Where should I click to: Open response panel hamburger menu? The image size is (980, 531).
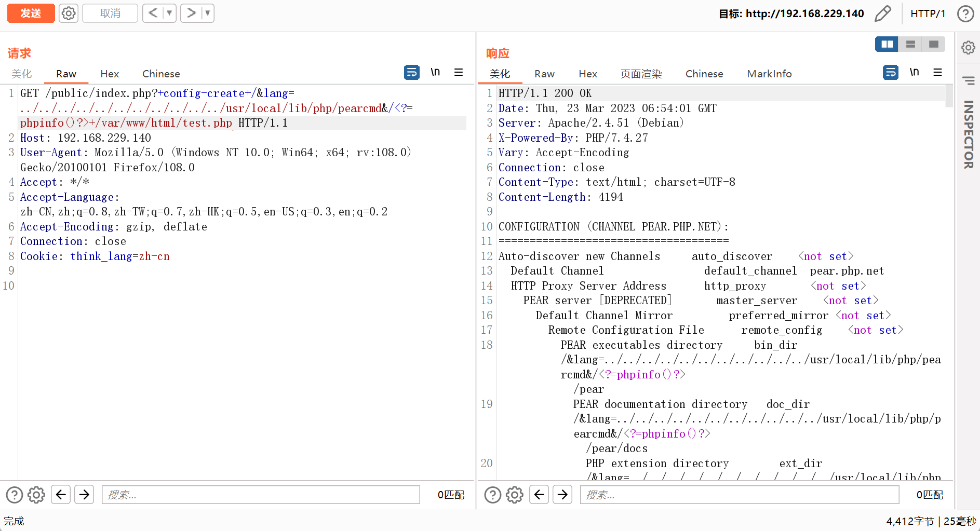(x=937, y=72)
